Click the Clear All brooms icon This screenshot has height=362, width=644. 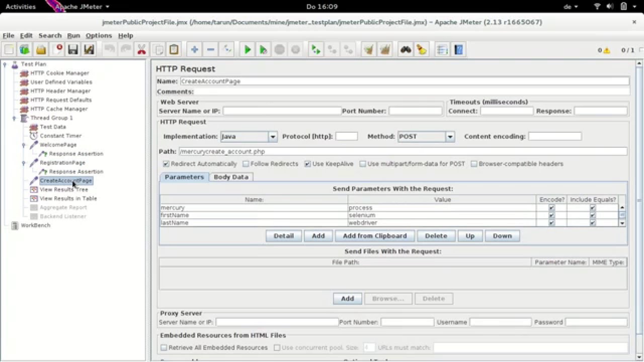click(385, 49)
